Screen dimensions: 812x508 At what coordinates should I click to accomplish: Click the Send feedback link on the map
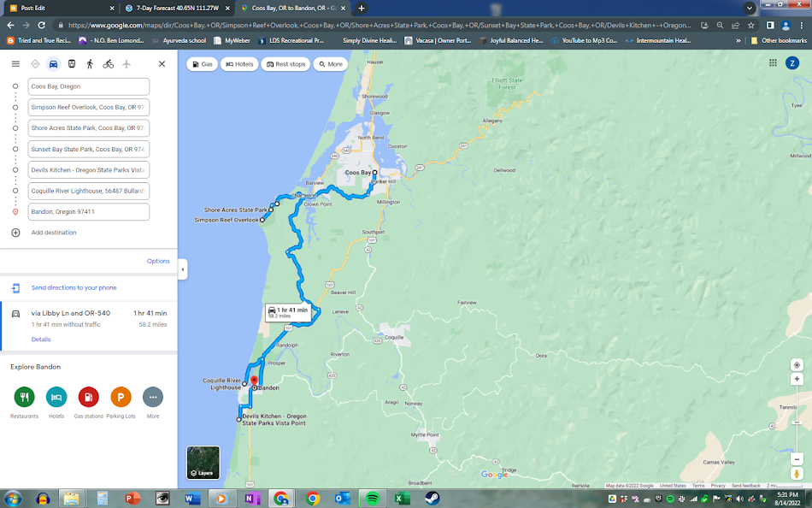pyautogui.click(x=745, y=486)
